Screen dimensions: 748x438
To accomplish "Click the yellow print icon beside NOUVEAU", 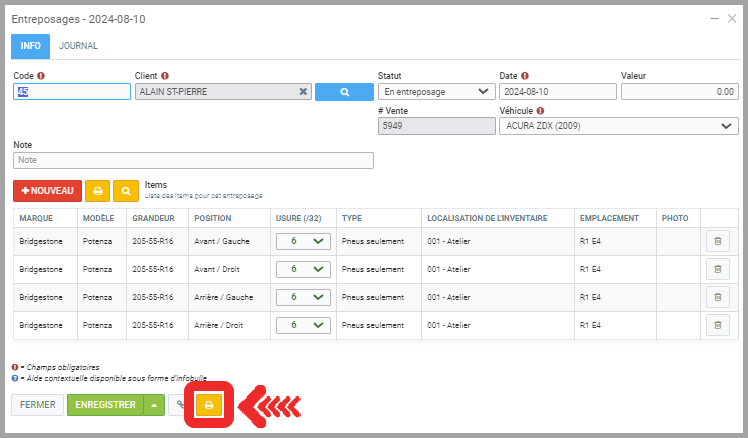I will pos(97,190).
